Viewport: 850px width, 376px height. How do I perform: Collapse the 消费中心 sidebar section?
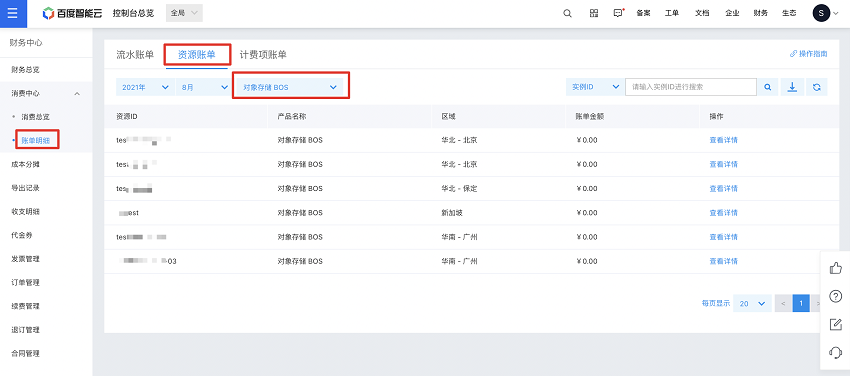tap(46, 93)
